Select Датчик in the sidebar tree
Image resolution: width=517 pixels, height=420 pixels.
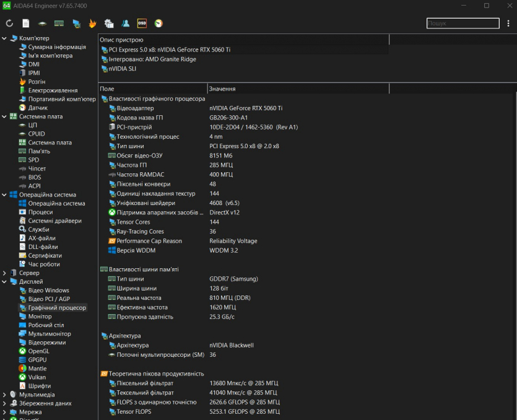pyautogui.click(x=37, y=108)
